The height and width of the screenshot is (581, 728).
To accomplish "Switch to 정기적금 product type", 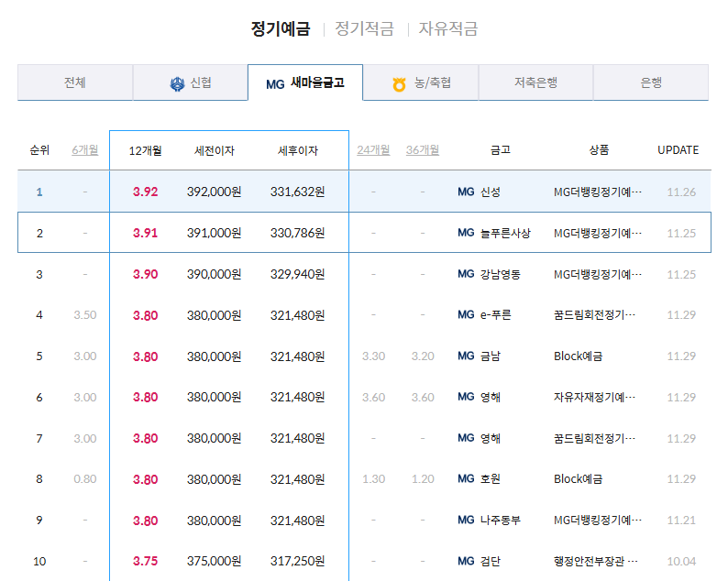I will pos(365,28).
